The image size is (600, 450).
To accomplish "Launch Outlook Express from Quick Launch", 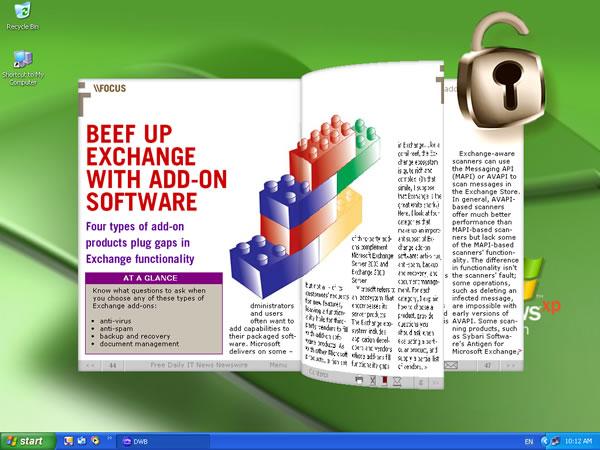I will tap(82, 441).
